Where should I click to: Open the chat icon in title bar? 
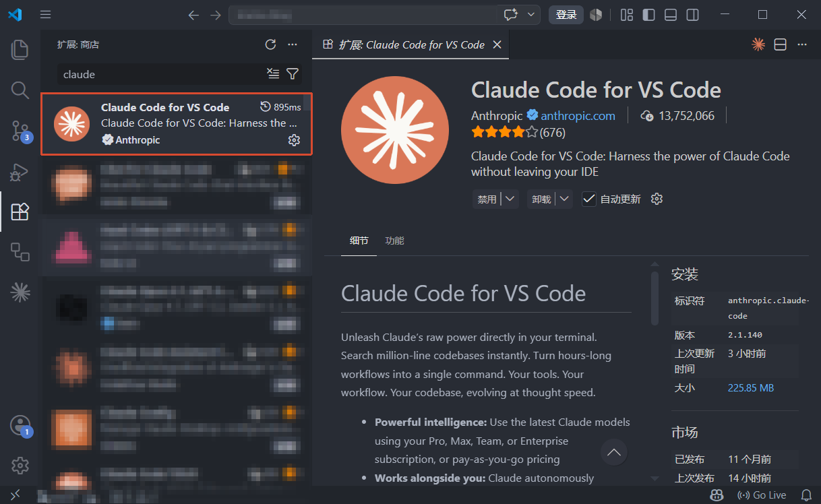[x=511, y=14]
